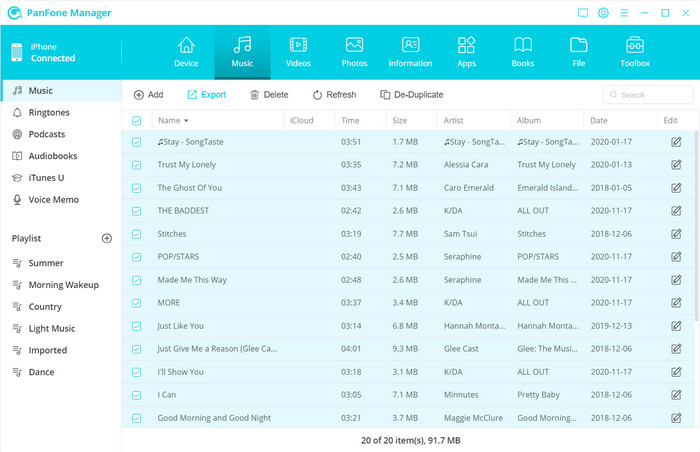Open the Summer playlist

[61, 263]
